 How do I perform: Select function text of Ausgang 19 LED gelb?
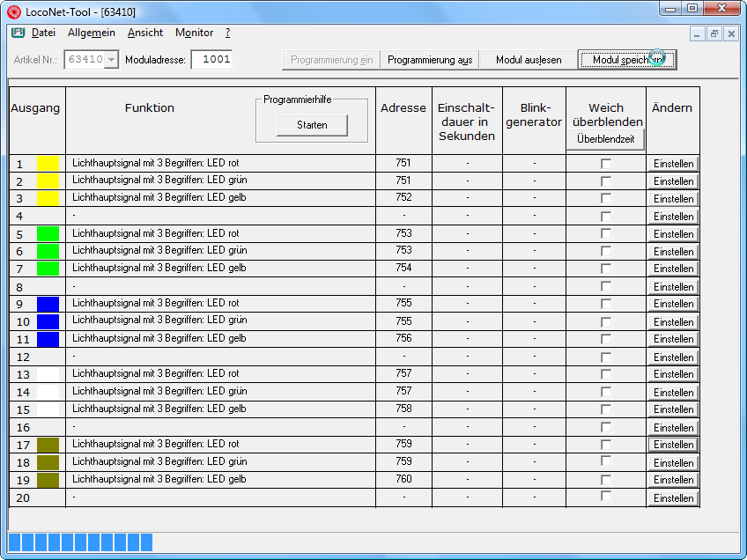tap(159, 479)
